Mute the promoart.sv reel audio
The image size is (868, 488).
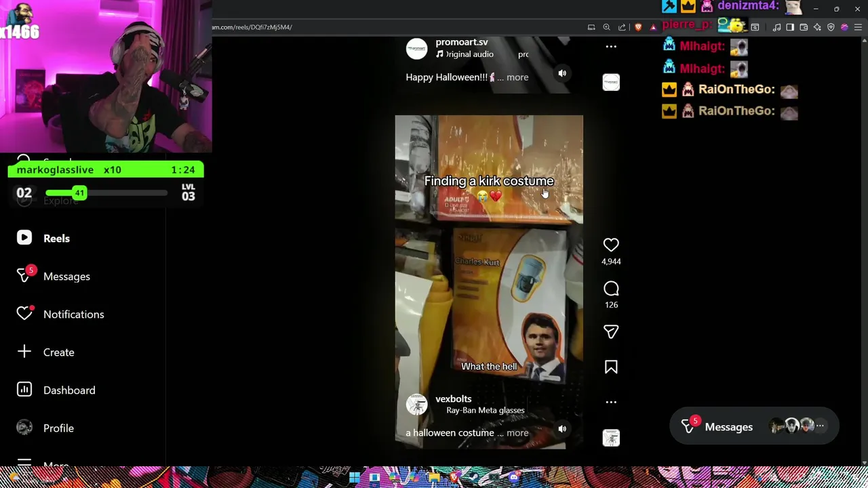[562, 73]
